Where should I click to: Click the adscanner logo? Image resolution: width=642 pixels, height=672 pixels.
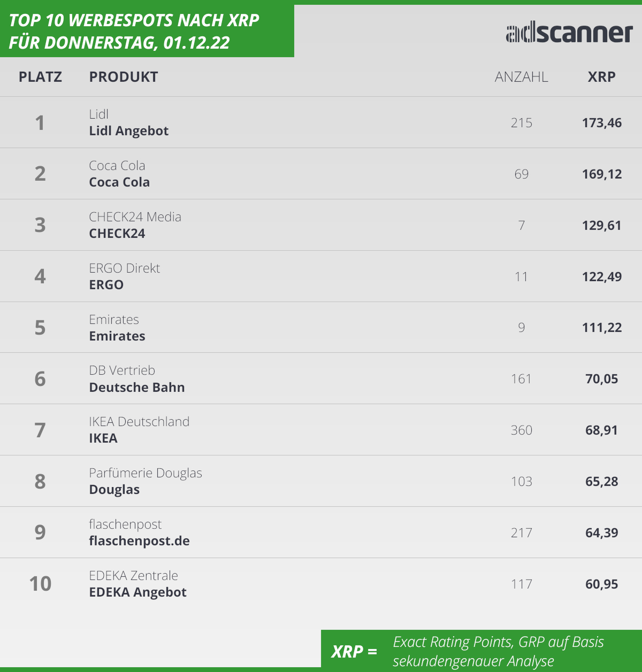coord(569,33)
